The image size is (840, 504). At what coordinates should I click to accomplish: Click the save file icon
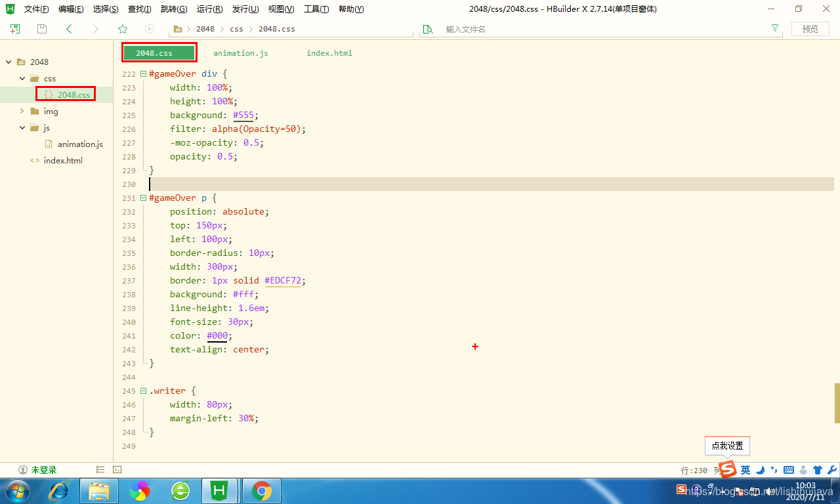tap(42, 29)
